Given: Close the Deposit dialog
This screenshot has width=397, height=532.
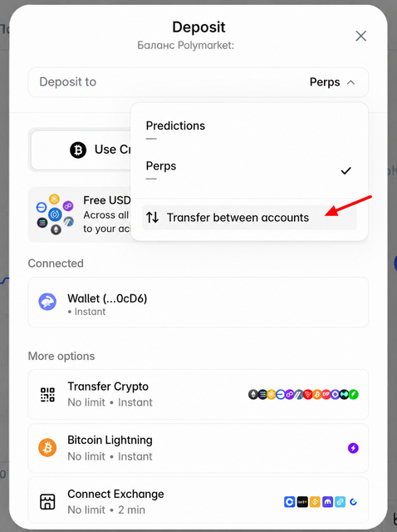Looking at the screenshot, I should 361,36.
